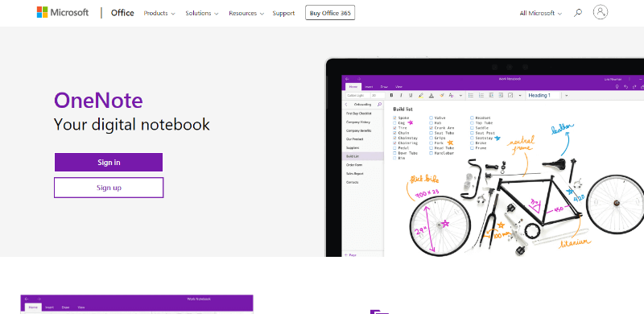Tick the Saddle checkbox
Image resolution: width=644 pixels, height=314 pixels.
[x=473, y=128]
